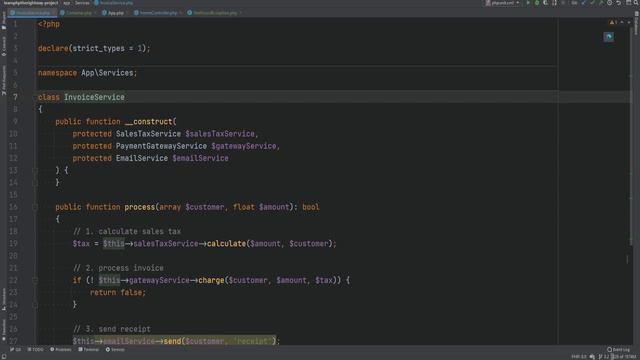Close the App.php editor tab
Image resolution: width=640 pixels, height=360 pixels.
[x=127, y=13]
